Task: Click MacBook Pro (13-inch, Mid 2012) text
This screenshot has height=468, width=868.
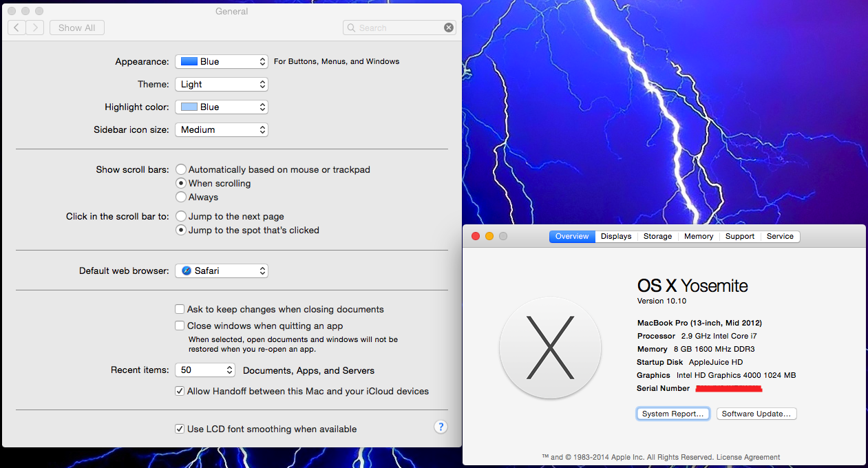Action: [x=699, y=323]
